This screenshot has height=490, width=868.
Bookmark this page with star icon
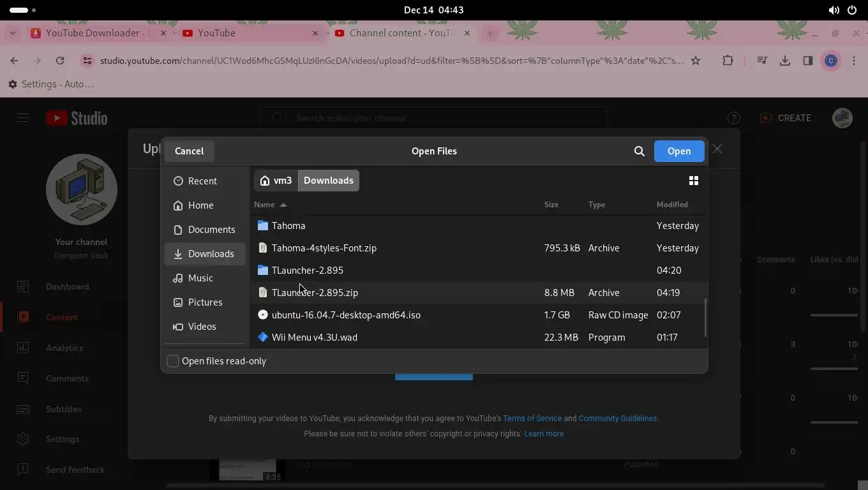[696, 61]
